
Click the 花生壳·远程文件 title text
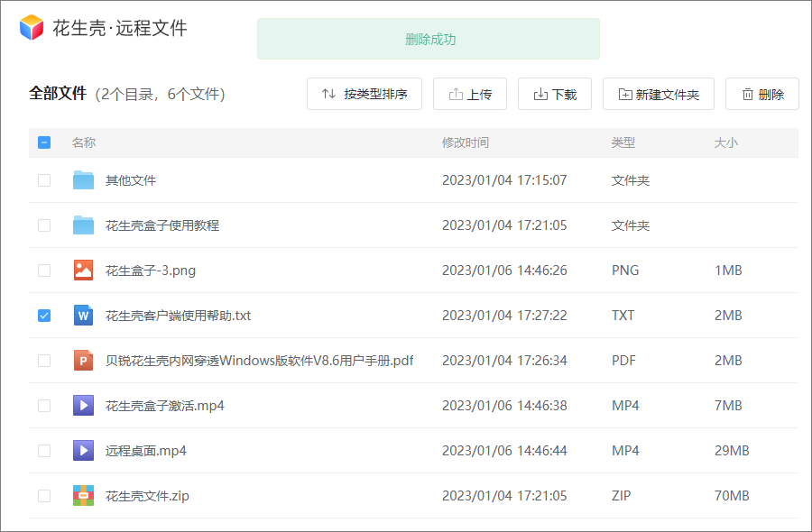[120, 27]
